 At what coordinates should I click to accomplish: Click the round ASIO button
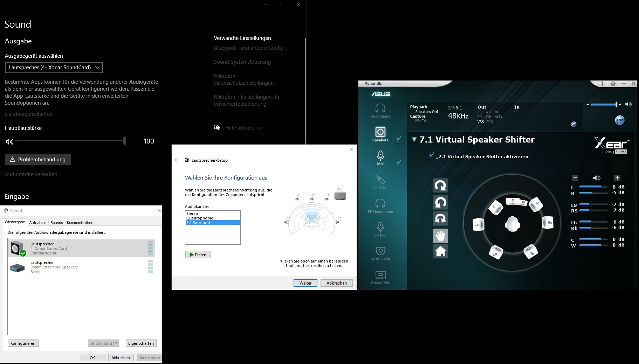point(619,120)
